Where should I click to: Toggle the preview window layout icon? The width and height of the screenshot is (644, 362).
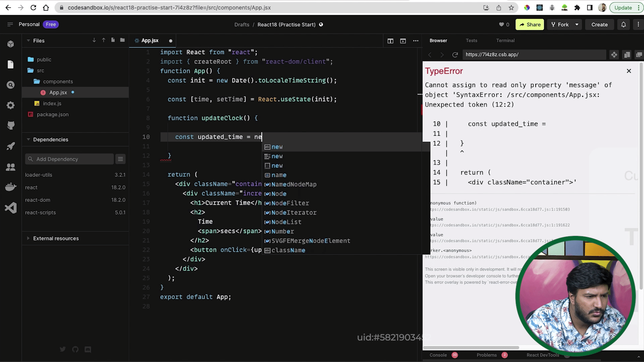(403, 41)
